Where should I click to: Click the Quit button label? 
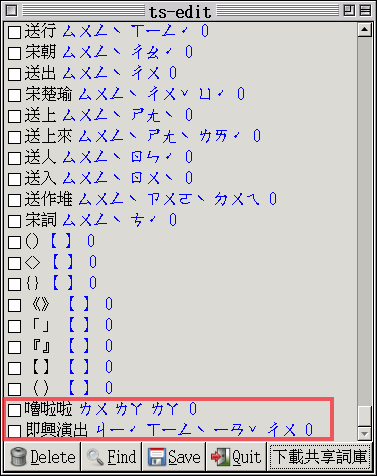tap(247, 457)
